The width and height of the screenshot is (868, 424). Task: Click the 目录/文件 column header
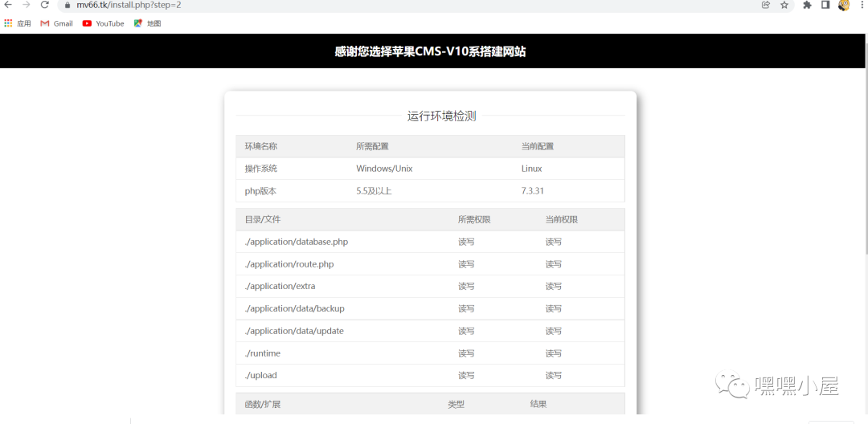point(263,219)
